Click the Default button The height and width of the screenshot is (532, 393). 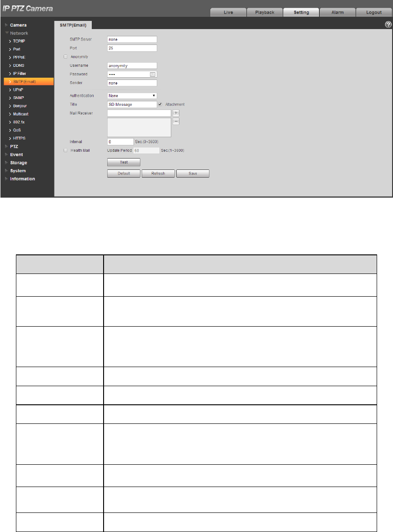[124, 174]
